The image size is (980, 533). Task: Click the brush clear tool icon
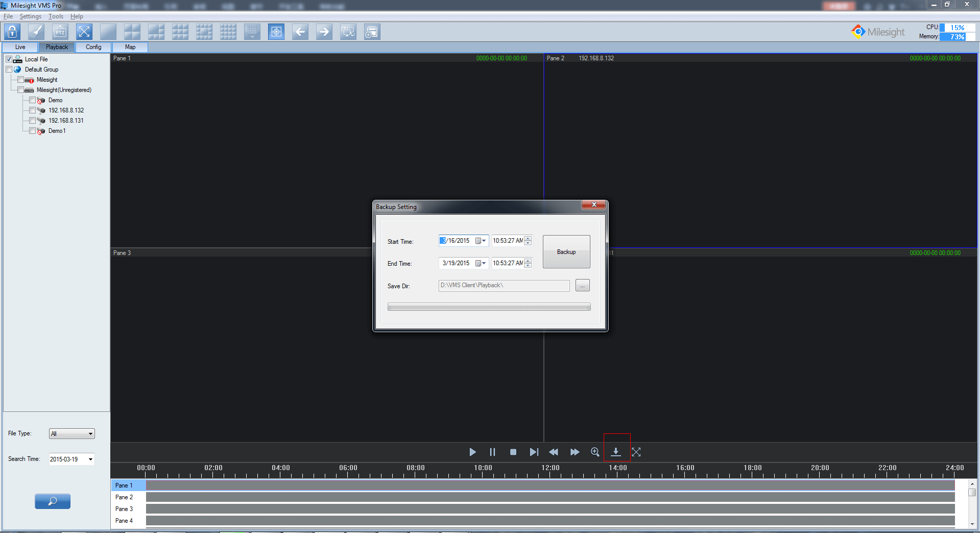[36, 32]
